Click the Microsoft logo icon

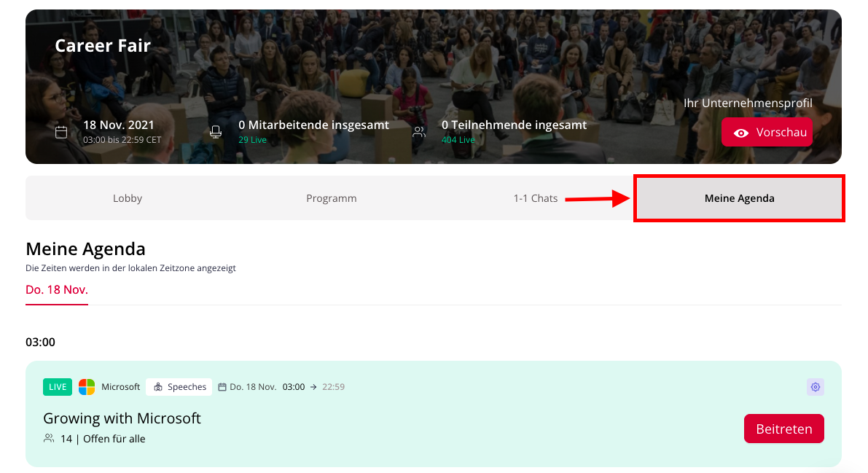point(87,386)
